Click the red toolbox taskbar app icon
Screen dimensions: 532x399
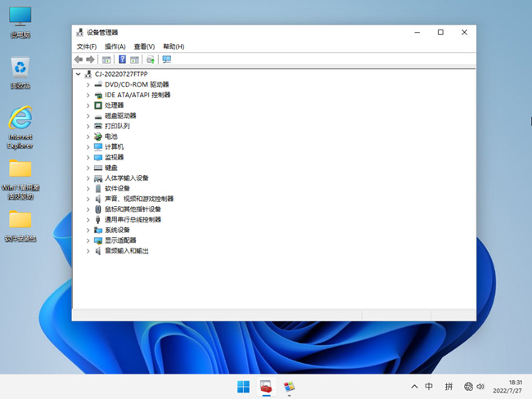(266, 387)
